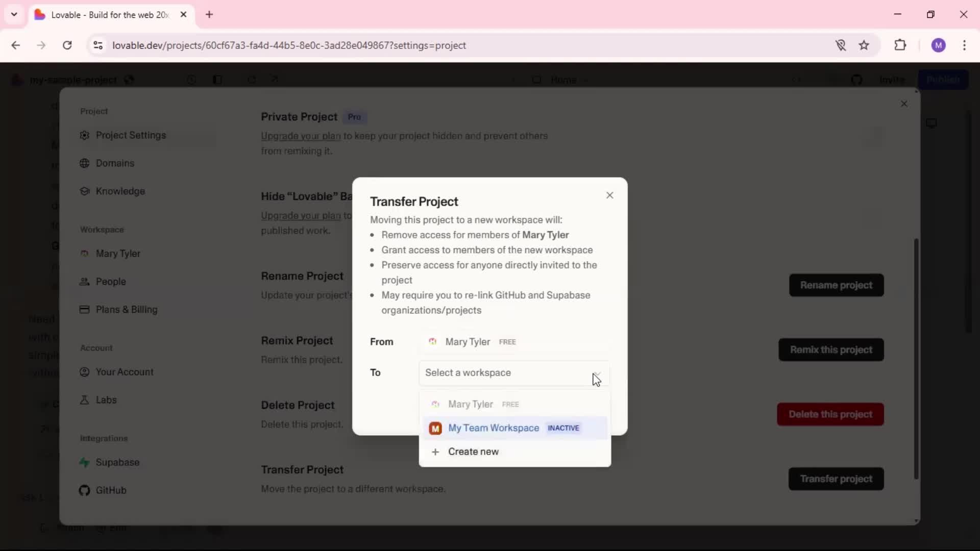Image resolution: width=980 pixels, height=551 pixels.
Task: Open the tab search dropdown arrow
Action: pos(14,15)
